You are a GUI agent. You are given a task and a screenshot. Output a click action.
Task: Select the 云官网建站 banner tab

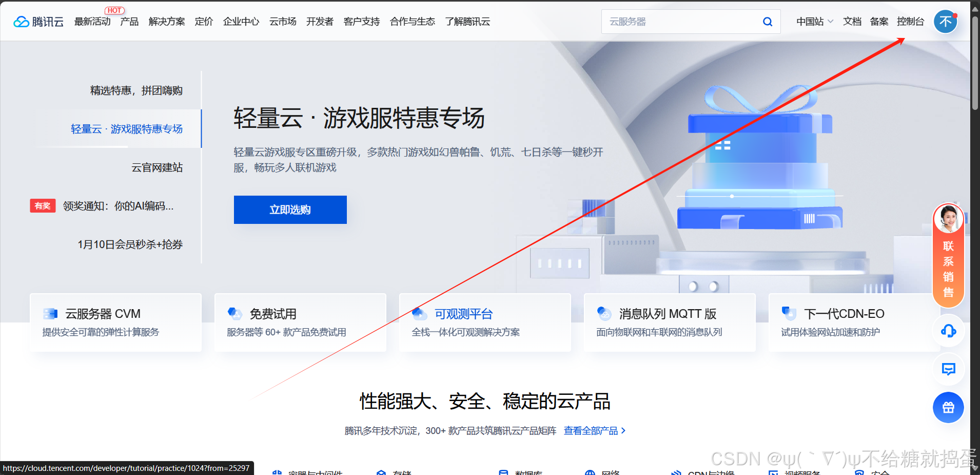coord(157,167)
